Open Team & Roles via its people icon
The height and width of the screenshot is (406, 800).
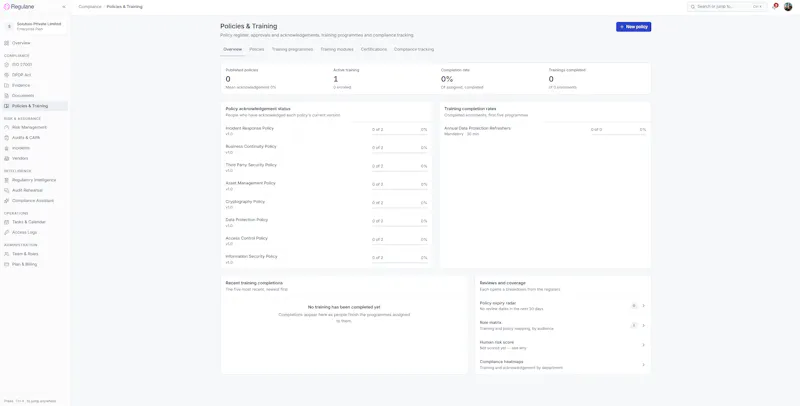coord(7,254)
